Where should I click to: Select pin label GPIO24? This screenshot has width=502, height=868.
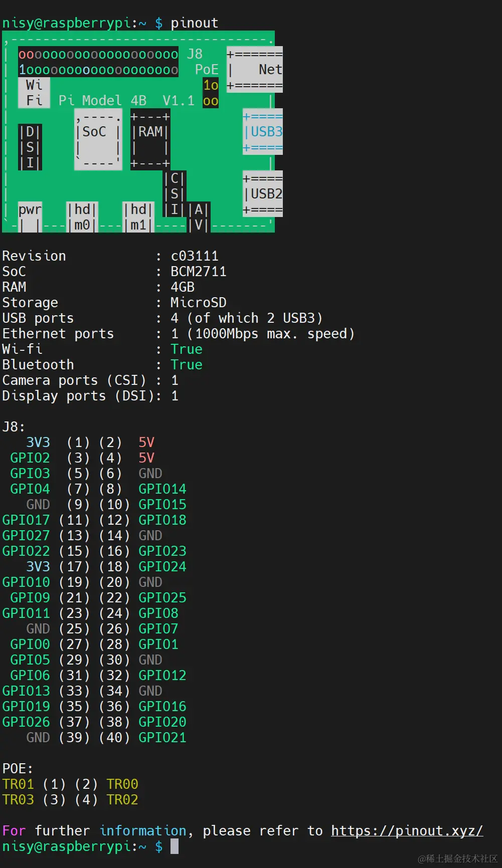162,567
